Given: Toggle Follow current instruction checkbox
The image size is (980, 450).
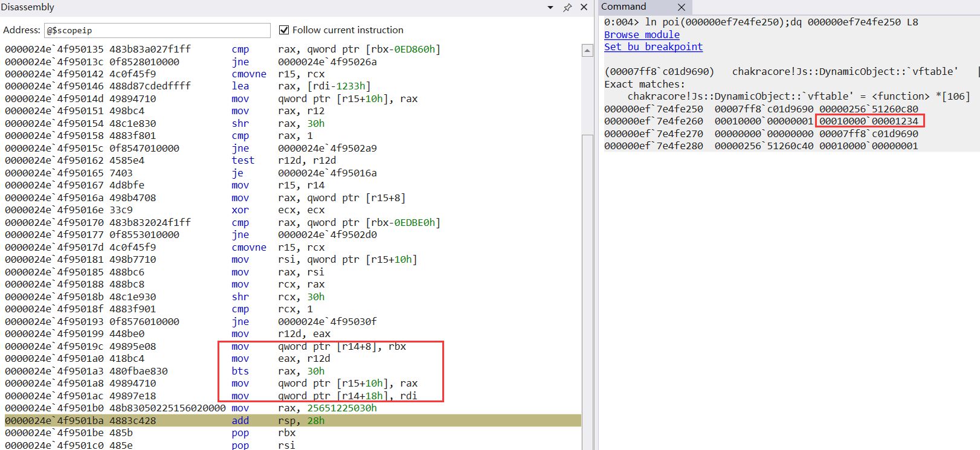Looking at the screenshot, I should tap(284, 30).
